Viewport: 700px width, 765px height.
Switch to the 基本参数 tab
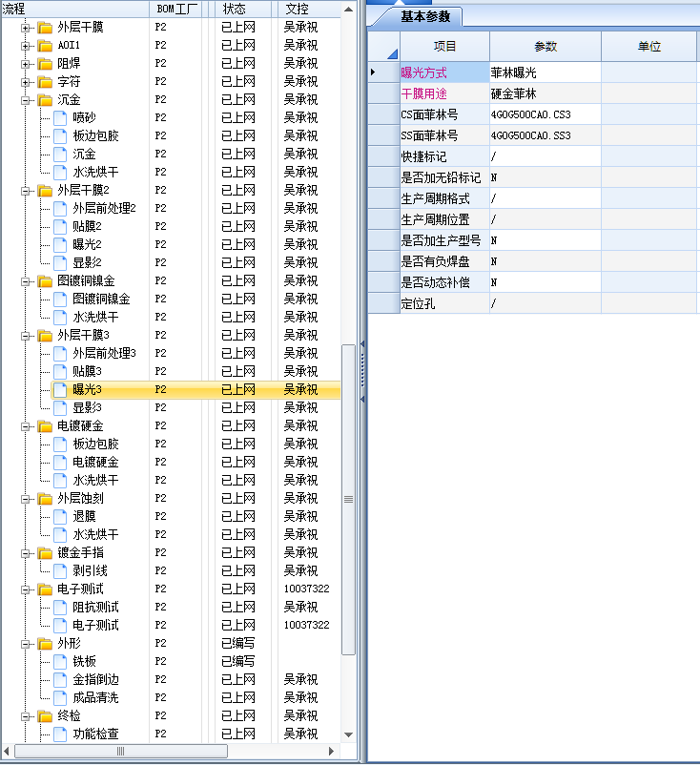point(425,16)
